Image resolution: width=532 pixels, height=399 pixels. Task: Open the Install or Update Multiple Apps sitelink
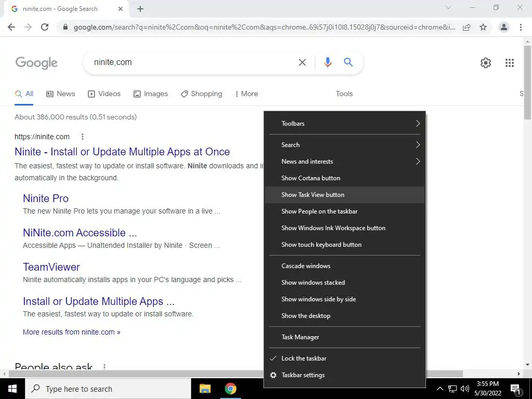(x=99, y=301)
